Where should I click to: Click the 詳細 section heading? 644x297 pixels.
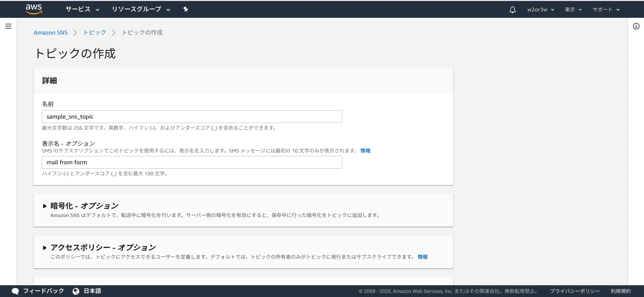click(x=49, y=81)
